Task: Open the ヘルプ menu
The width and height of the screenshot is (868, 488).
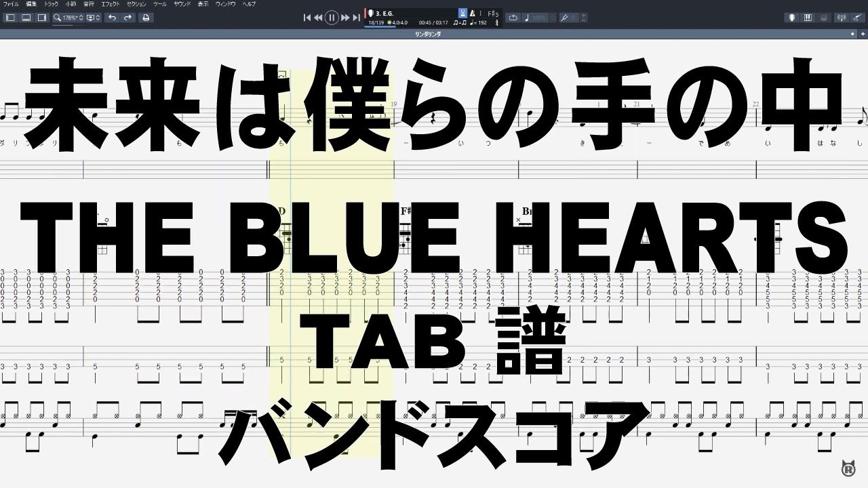Action: pos(249,4)
